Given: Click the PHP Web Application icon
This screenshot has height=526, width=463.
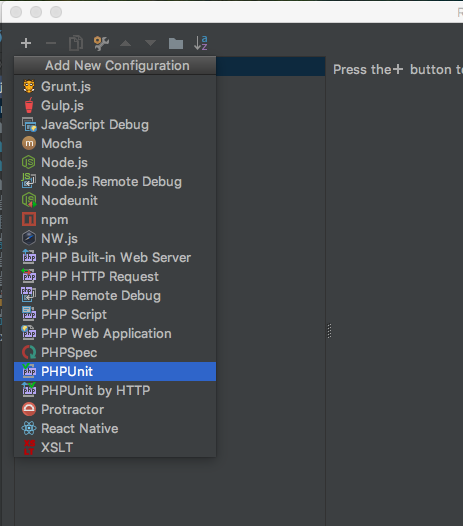Looking at the screenshot, I should point(29,333).
